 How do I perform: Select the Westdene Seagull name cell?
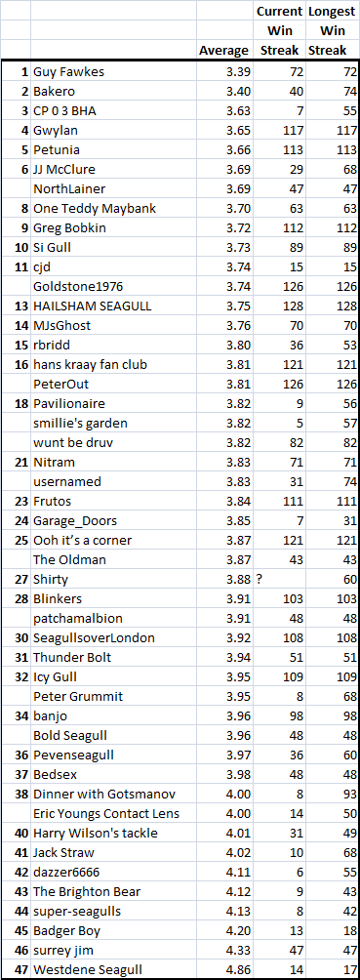[x=114, y=969]
